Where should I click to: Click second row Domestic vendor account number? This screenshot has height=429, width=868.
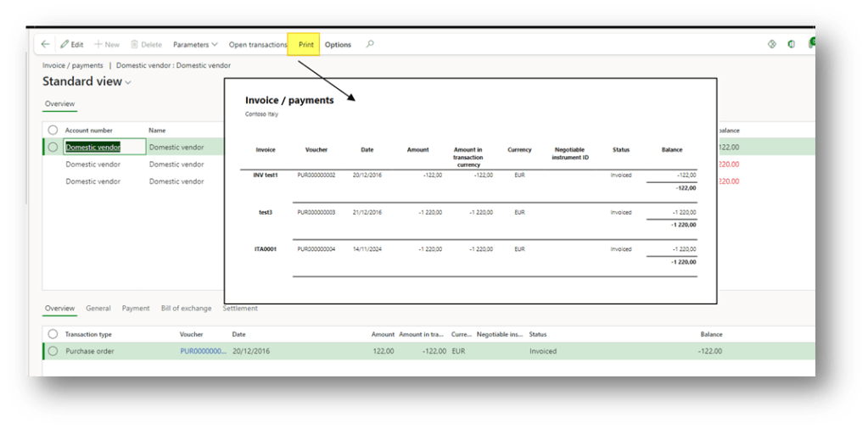pyautogui.click(x=93, y=164)
